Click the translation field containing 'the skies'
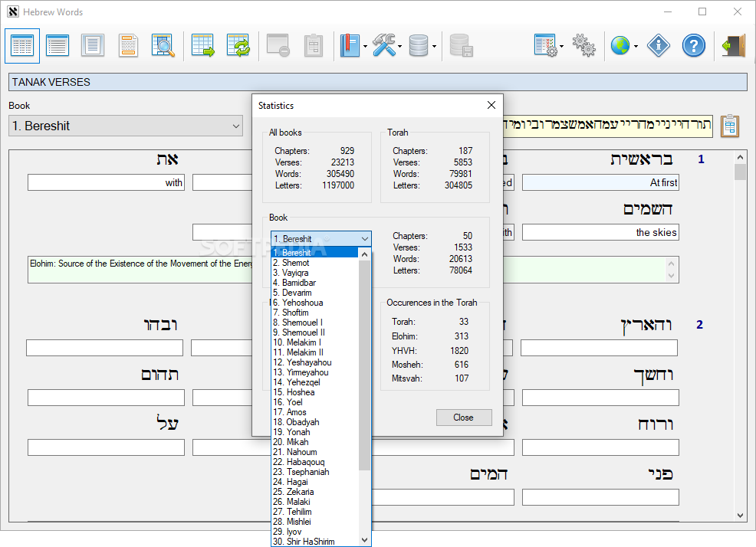The width and height of the screenshot is (756, 547). click(x=601, y=232)
